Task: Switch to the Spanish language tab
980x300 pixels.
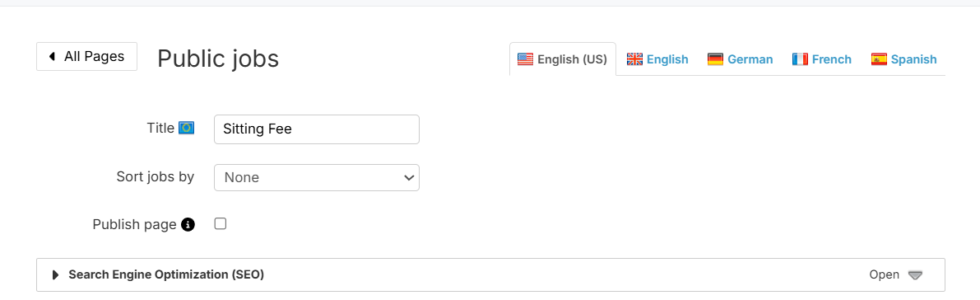Action: [903, 59]
